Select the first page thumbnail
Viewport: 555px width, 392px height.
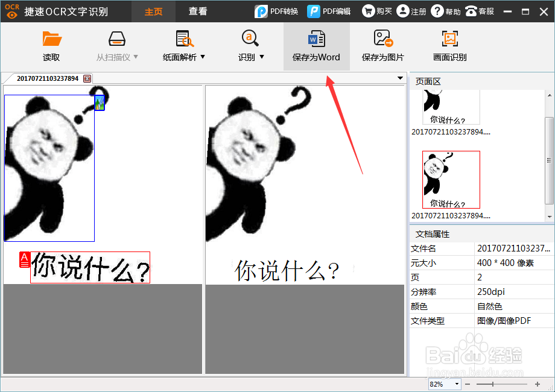(x=451, y=107)
